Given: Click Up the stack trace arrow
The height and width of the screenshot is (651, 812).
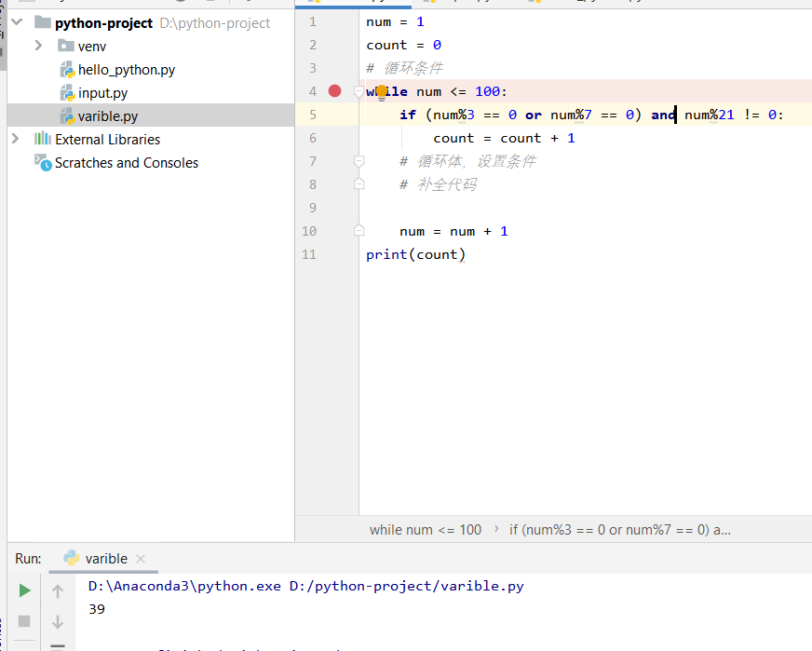Looking at the screenshot, I should (58, 590).
